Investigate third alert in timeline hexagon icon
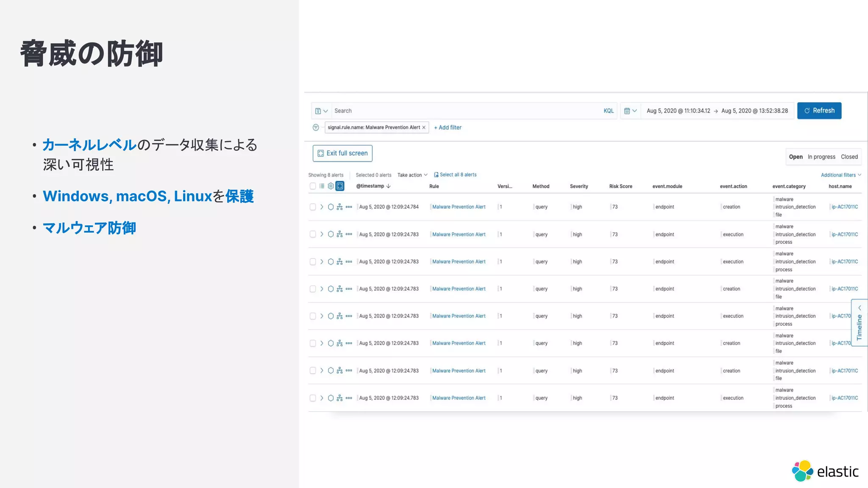Image resolution: width=868 pixels, height=488 pixels. click(331, 262)
